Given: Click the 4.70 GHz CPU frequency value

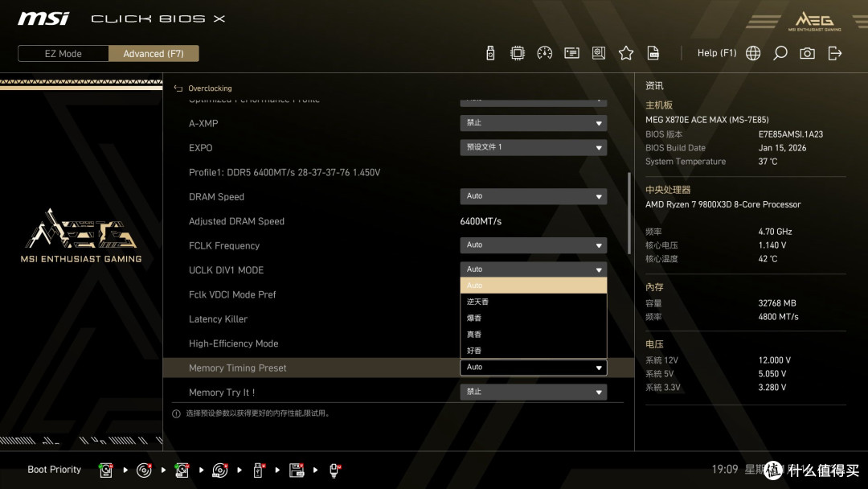Looking at the screenshot, I should (x=775, y=232).
